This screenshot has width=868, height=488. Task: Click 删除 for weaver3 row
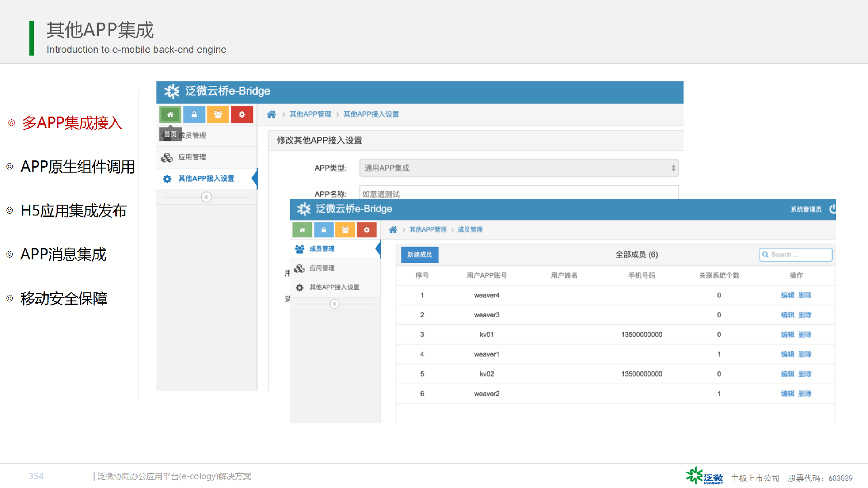(805, 315)
